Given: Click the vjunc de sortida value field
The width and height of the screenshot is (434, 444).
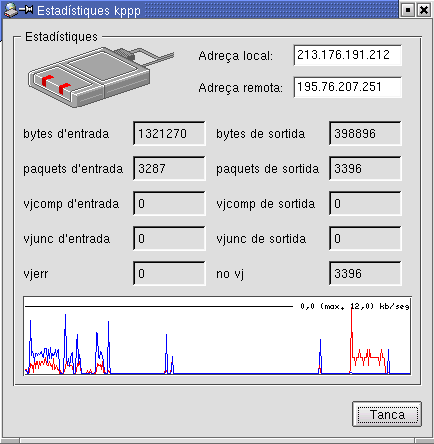Looking at the screenshot, I should [365, 239].
